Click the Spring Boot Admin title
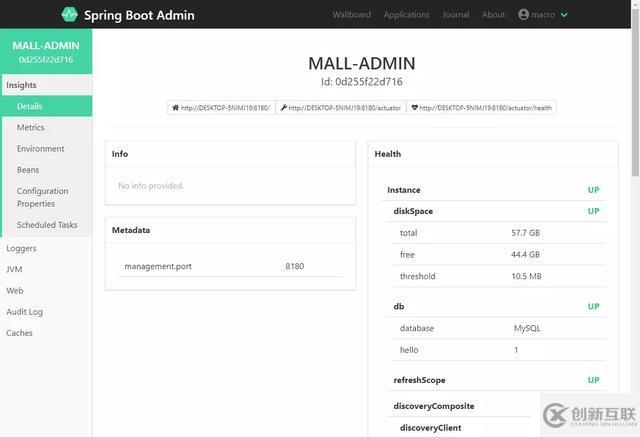 [x=139, y=15]
